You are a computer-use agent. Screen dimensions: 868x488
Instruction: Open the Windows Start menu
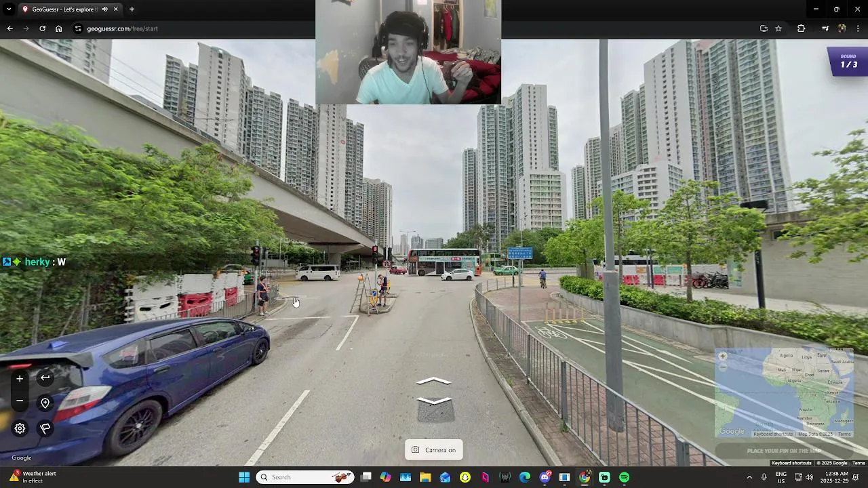point(244,477)
